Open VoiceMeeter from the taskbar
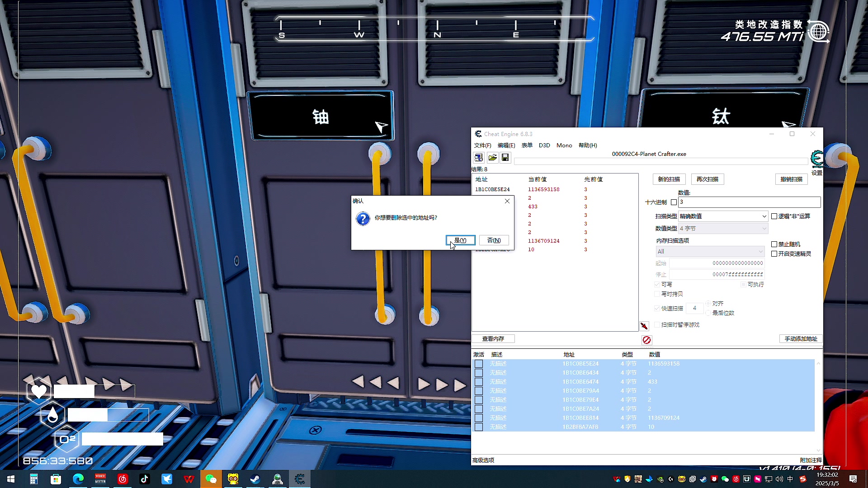Screen dimensions: 868x488 click(100, 479)
